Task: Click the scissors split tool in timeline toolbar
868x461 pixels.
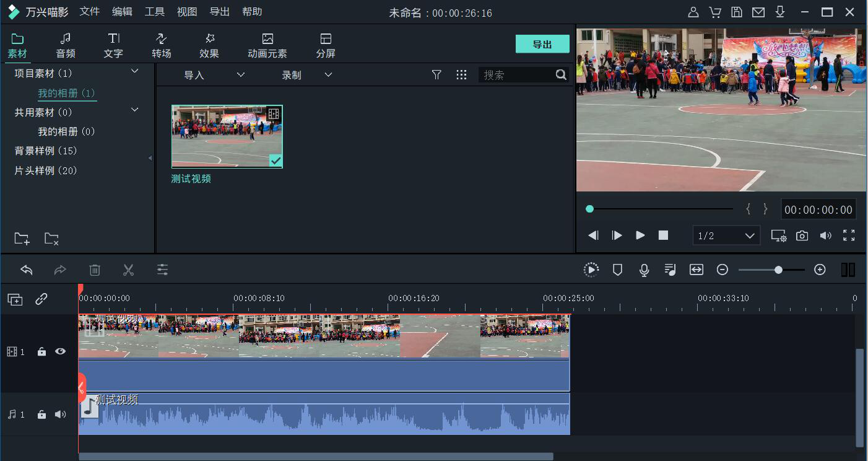Action: pos(128,270)
